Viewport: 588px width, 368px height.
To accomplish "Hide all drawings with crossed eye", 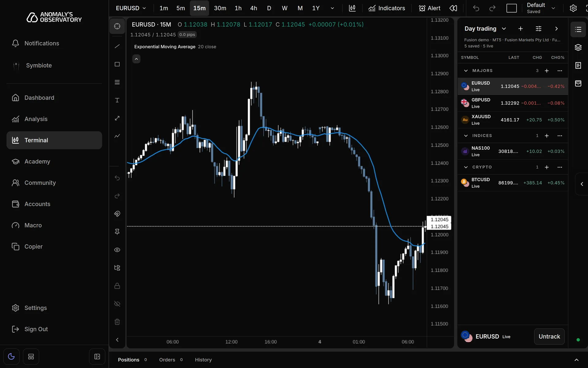I will [x=117, y=304].
